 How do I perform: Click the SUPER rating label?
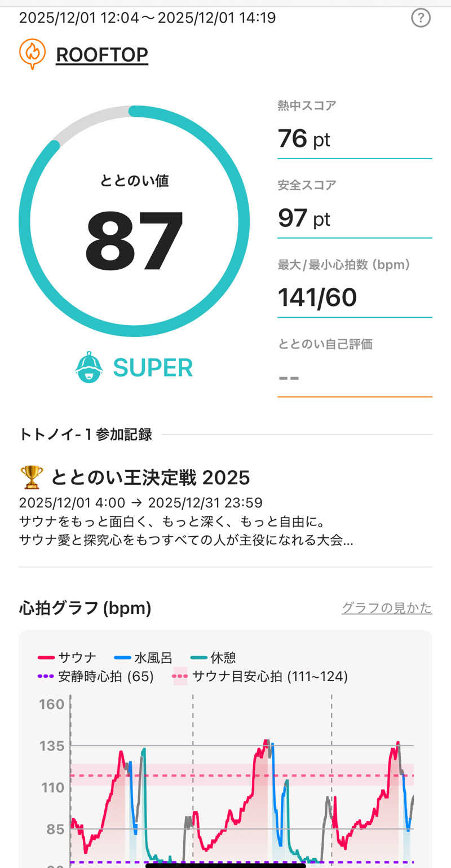[x=153, y=368]
